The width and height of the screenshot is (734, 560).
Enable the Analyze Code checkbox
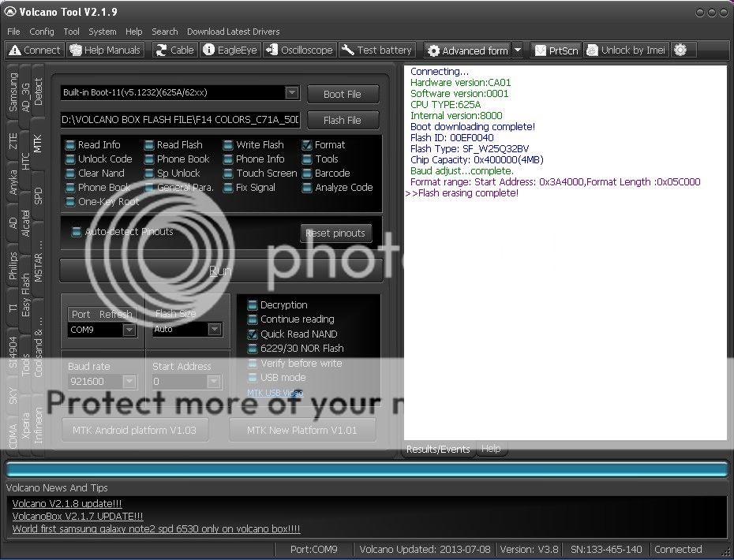[x=307, y=188]
